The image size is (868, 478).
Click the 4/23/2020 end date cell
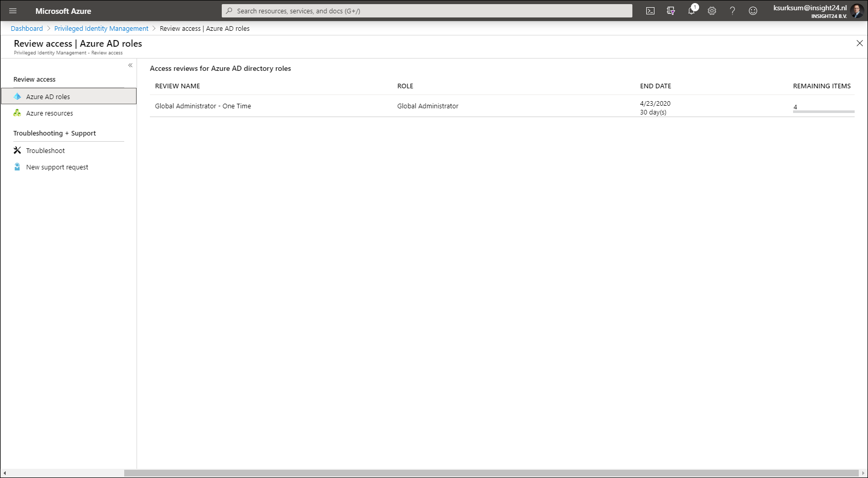[655, 103]
